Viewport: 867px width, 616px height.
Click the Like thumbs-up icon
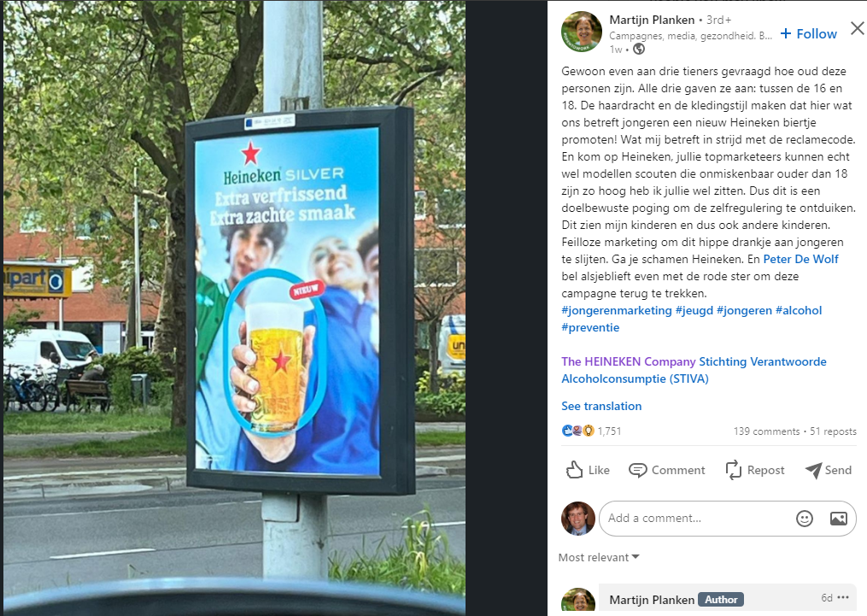575,470
